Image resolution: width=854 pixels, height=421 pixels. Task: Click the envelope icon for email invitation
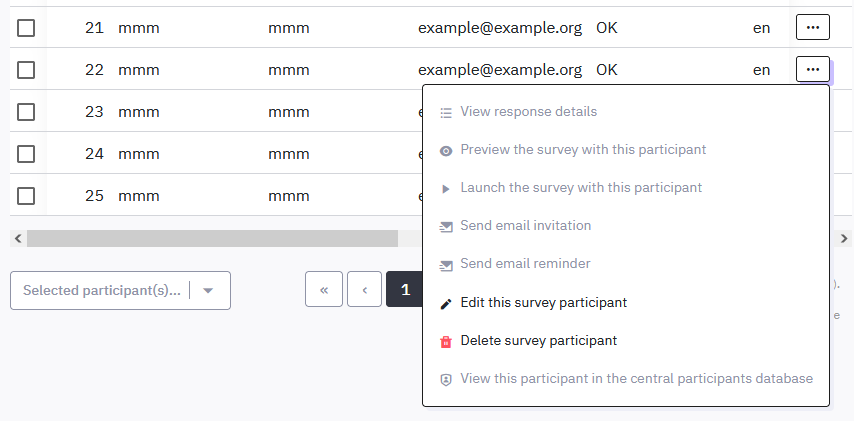click(x=446, y=226)
